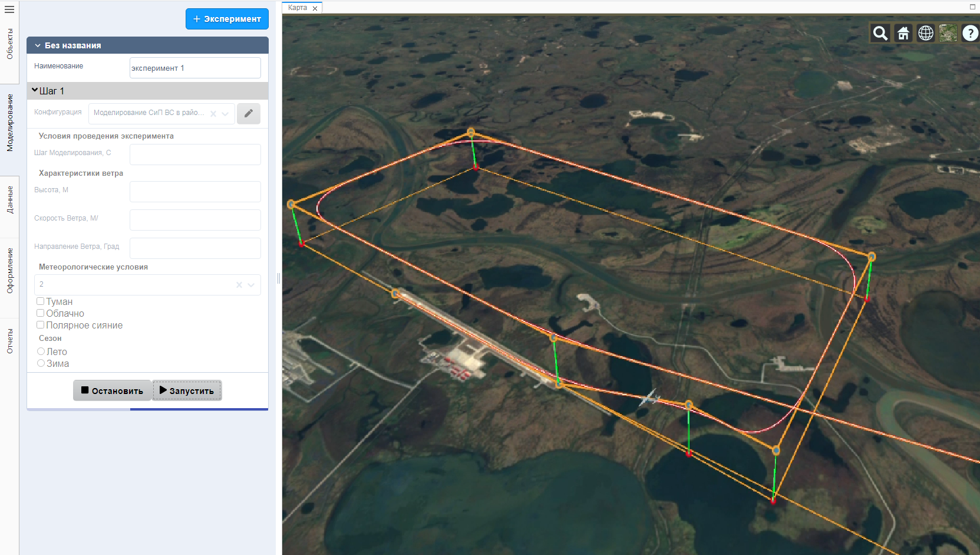
Task: Collapse the Без названия experiment panel
Action: pos(38,45)
